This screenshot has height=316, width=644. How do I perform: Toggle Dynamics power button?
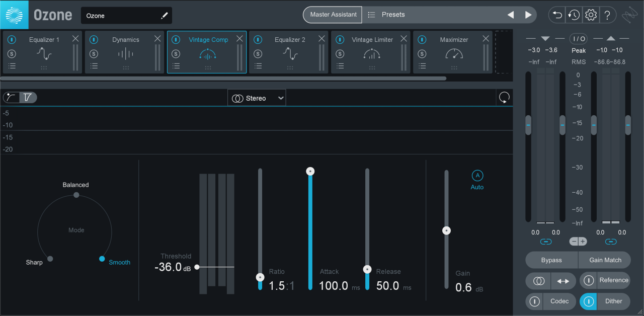[94, 40]
